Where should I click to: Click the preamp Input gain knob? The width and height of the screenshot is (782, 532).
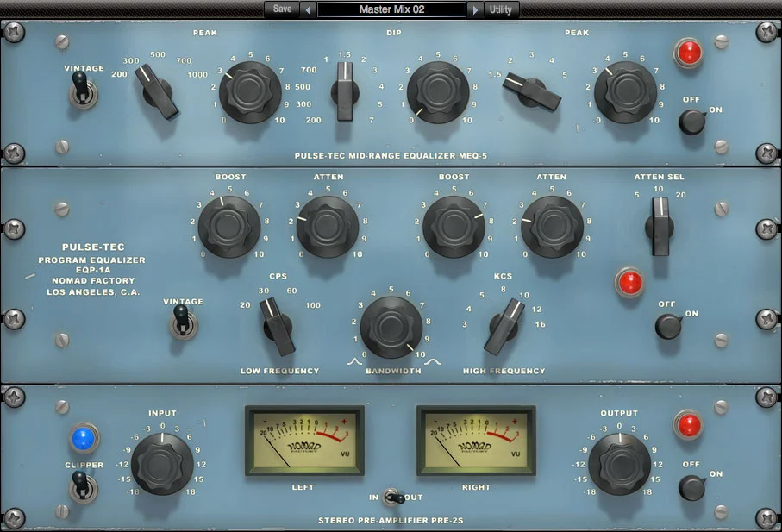click(x=162, y=464)
